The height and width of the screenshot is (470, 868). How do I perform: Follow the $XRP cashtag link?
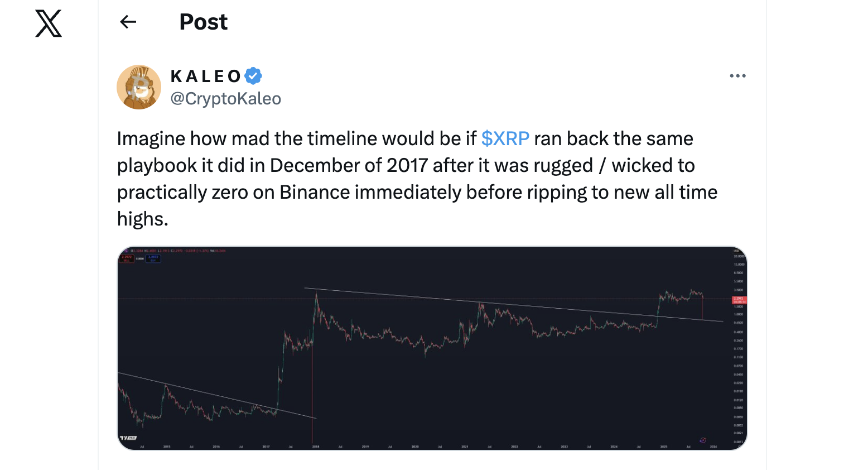point(505,138)
